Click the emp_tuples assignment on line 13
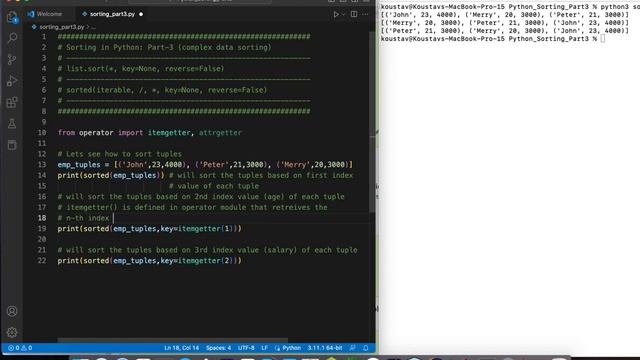The image size is (640, 360). pyautogui.click(x=205, y=164)
